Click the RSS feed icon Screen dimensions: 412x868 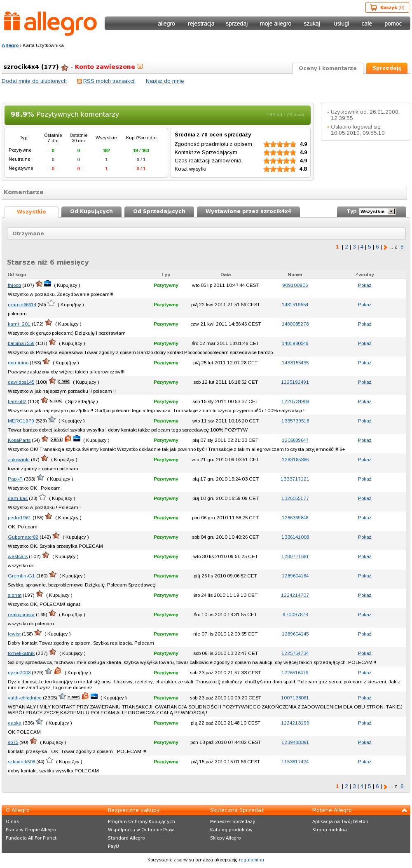(x=80, y=81)
